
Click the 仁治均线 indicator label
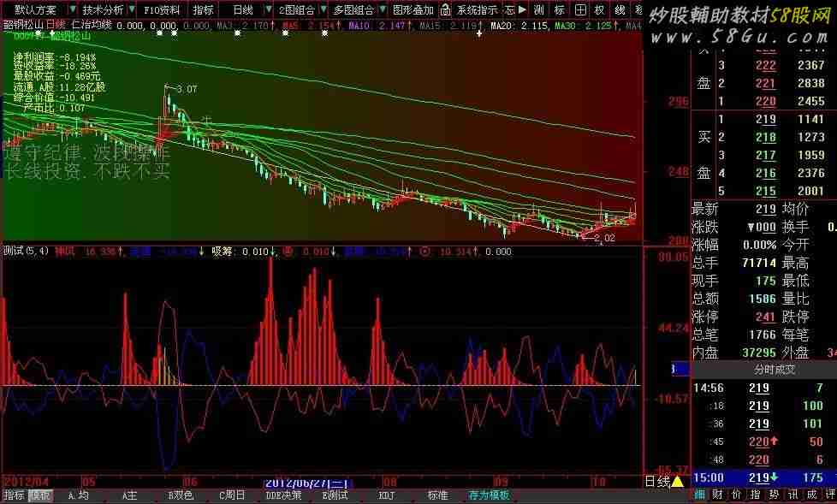point(92,25)
